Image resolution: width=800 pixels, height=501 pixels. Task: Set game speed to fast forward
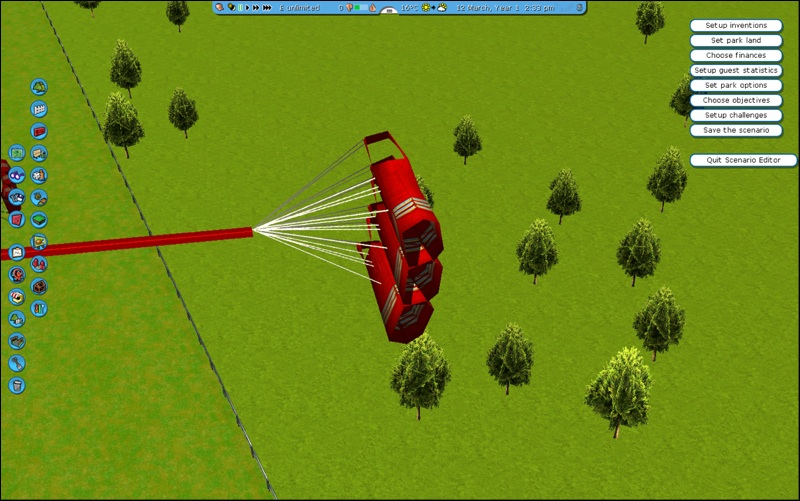[256, 8]
